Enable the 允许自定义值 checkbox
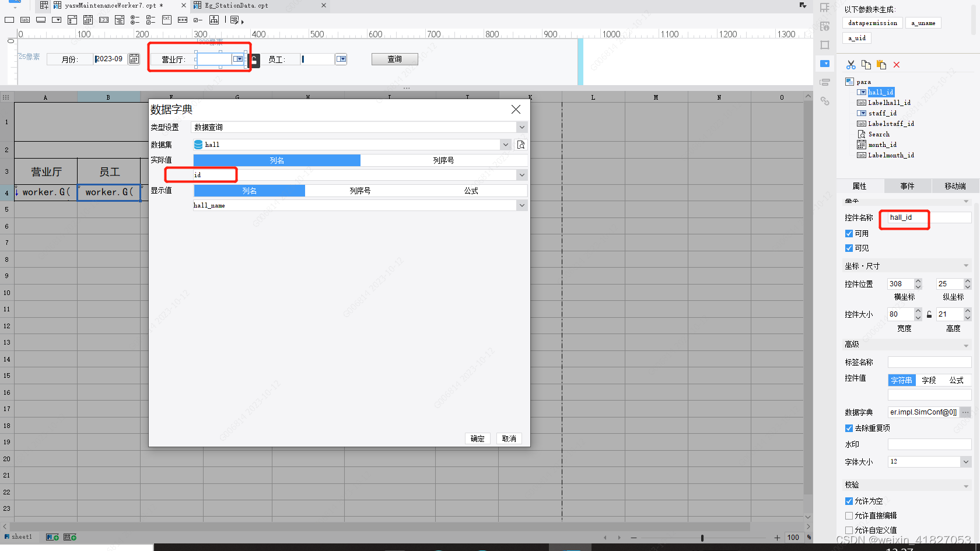 849,530
